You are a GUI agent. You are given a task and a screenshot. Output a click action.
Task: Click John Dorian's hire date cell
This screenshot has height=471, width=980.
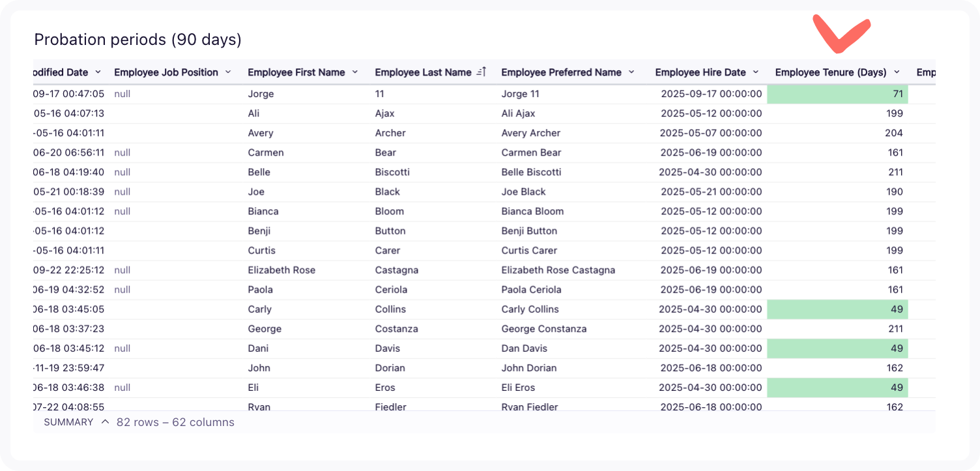pyautogui.click(x=710, y=367)
